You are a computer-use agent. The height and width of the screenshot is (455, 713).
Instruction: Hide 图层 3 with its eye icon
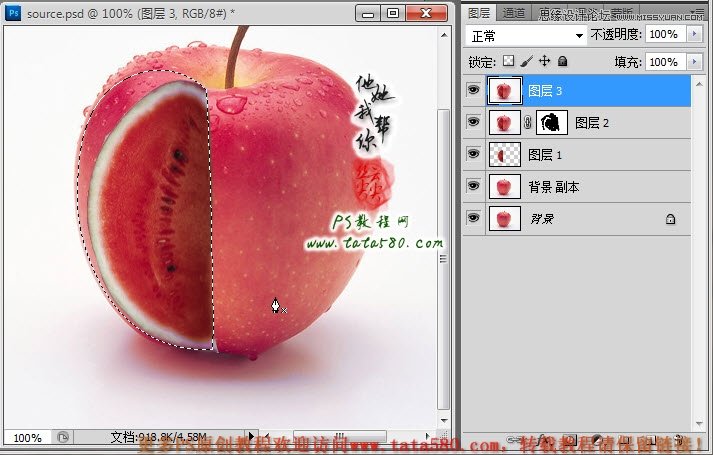pos(473,90)
